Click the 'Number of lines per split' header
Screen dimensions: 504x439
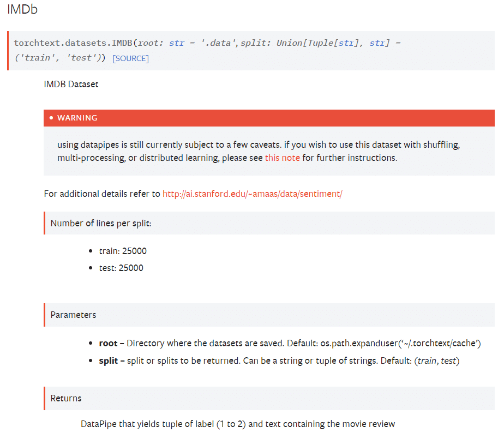click(101, 223)
